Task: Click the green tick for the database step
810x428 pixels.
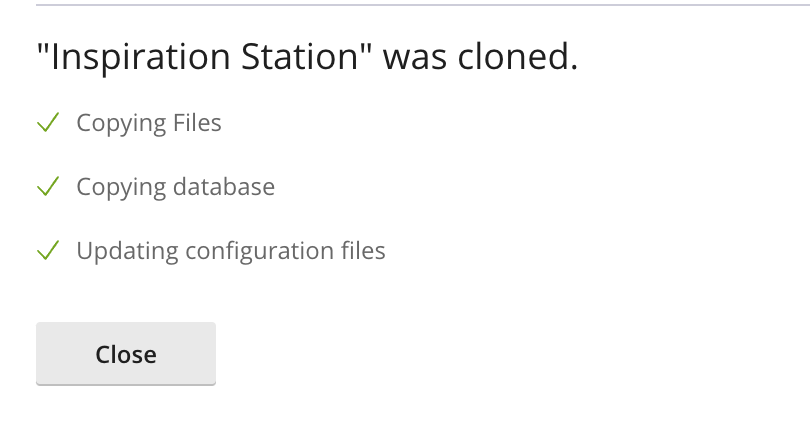Action: [48, 187]
